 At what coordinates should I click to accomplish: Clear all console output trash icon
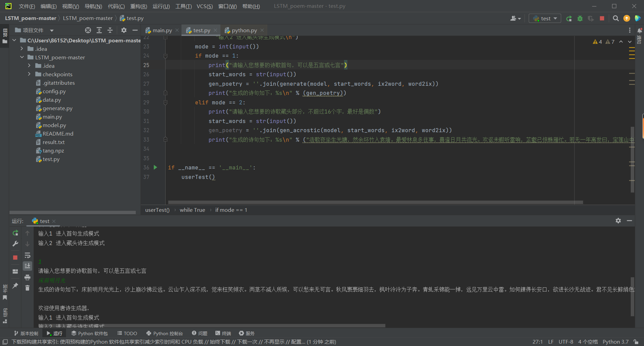click(27, 288)
